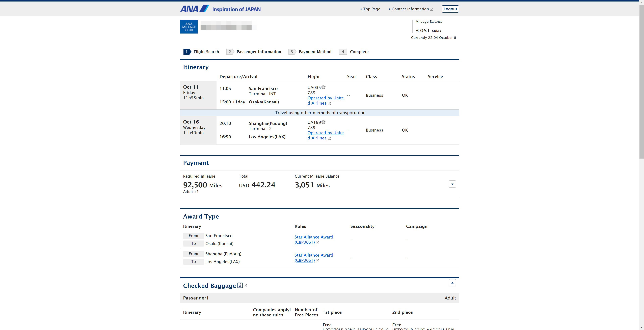Click the flight number UA199
The width and height of the screenshot is (644, 330).
click(314, 122)
